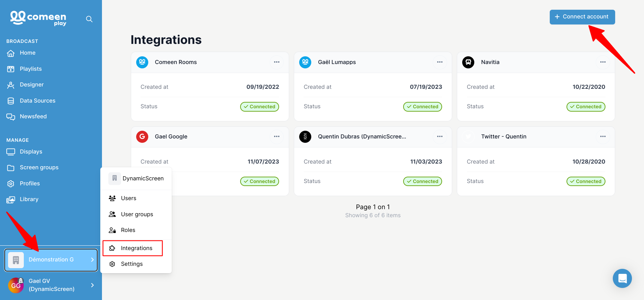
Task: Open Comeen Rooms more options menu
Action: (277, 62)
